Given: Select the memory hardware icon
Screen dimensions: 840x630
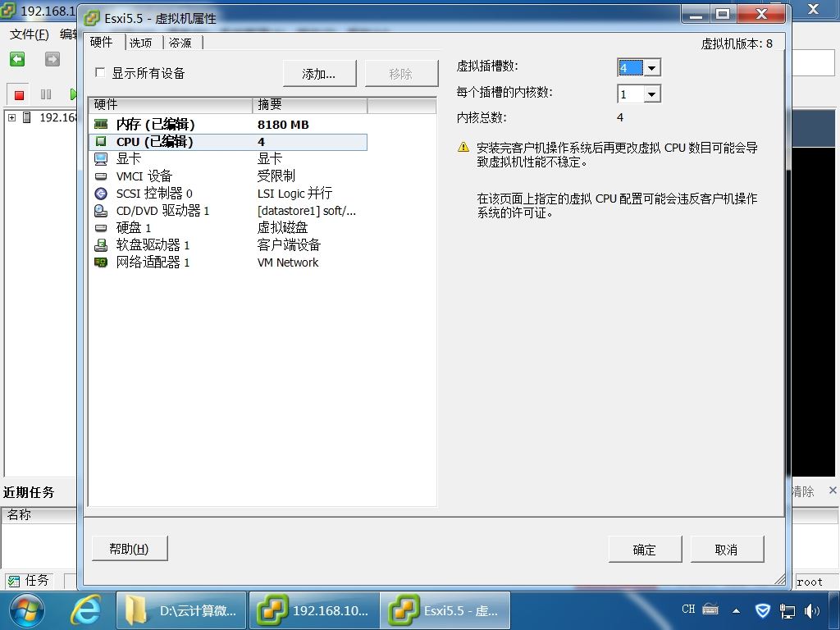Looking at the screenshot, I should [x=101, y=125].
